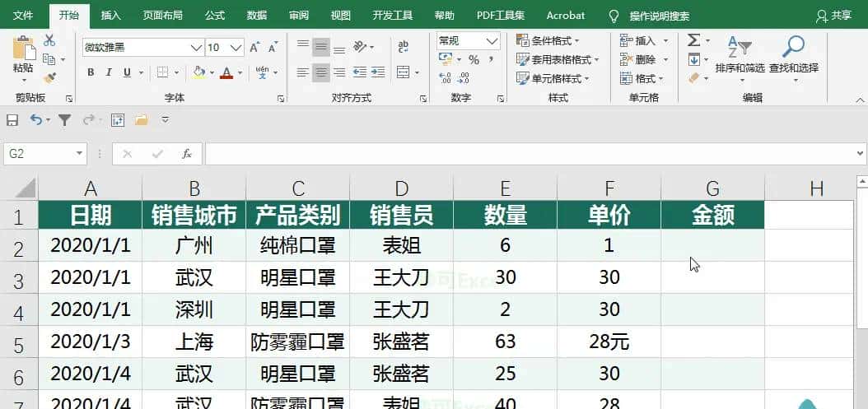
Task: Expand the formula bar chevron
Action: 860,153
